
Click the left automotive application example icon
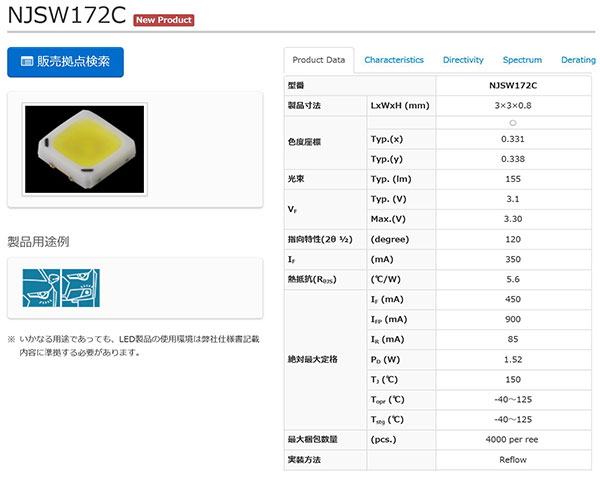(40, 287)
